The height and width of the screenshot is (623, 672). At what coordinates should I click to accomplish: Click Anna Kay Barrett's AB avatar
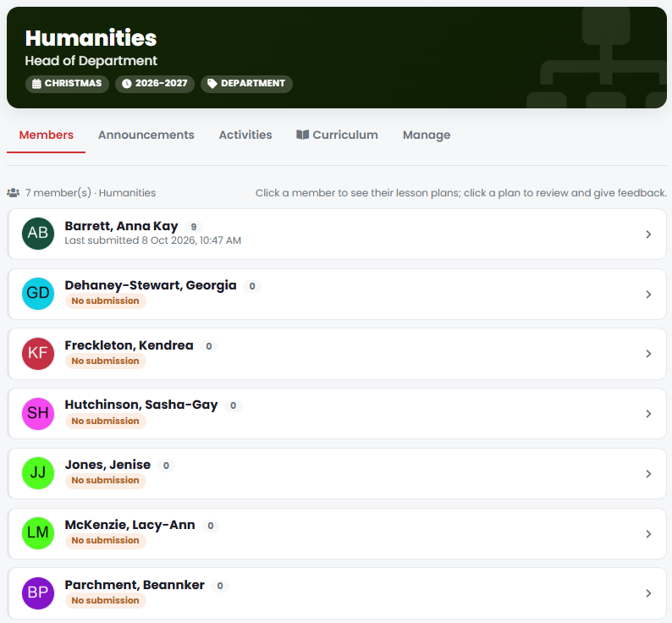(x=38, y=234)
